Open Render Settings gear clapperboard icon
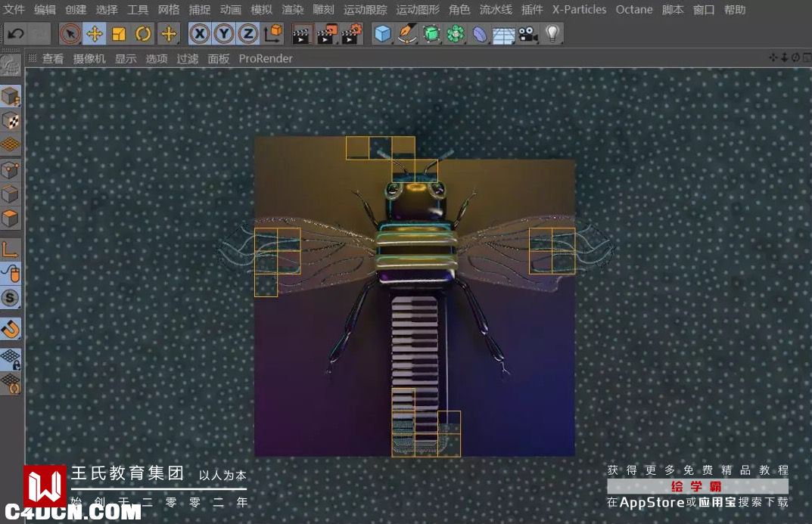The width and height of the screenshot is (812, 524). pyautogui.click(x=352, y=34)
